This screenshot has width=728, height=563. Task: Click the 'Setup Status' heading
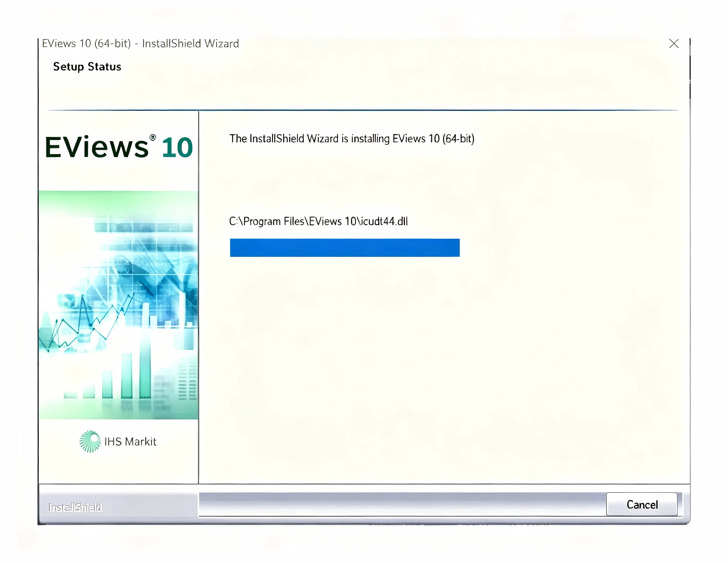click(x=87, y=67)
